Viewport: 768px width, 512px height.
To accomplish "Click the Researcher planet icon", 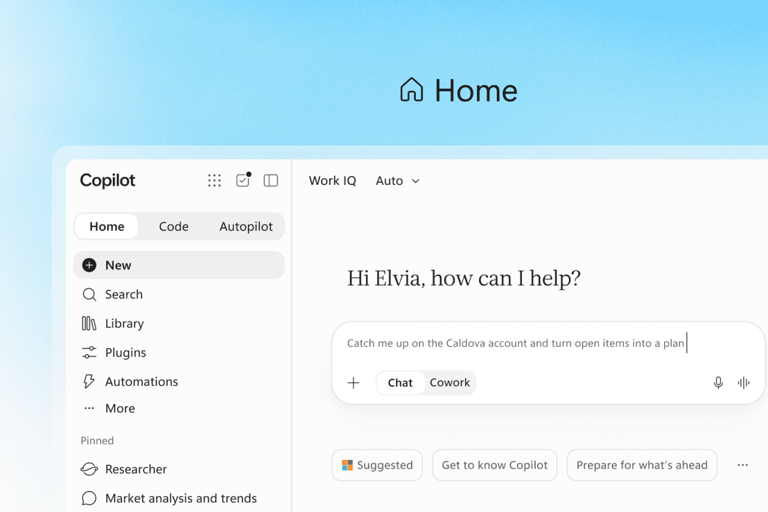I will tap(89, 469).
